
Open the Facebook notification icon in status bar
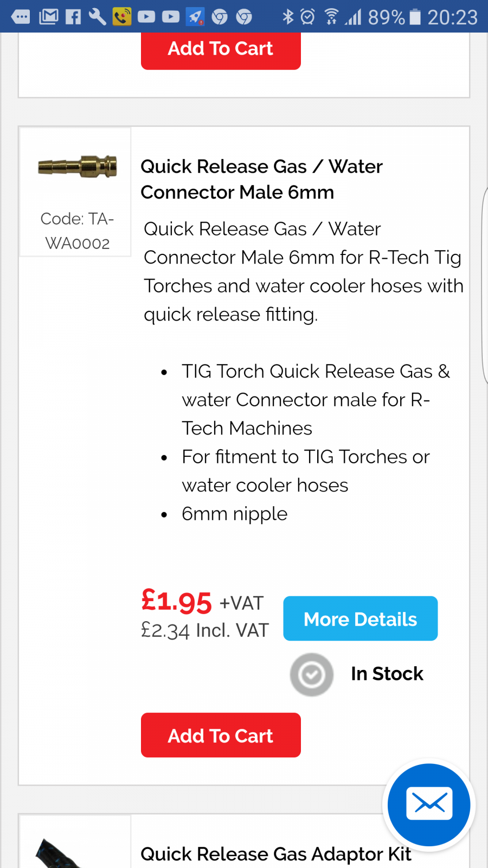[73, 17]
